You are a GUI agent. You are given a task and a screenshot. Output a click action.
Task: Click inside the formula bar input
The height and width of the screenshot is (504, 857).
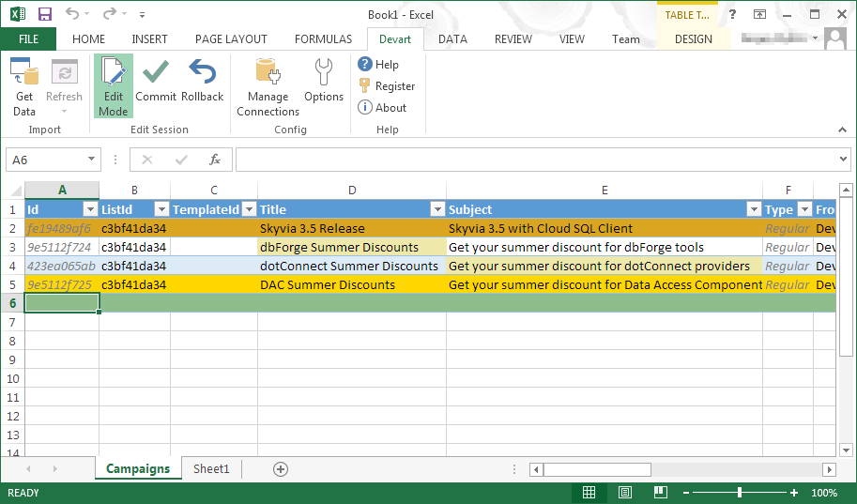pos(535,160)
